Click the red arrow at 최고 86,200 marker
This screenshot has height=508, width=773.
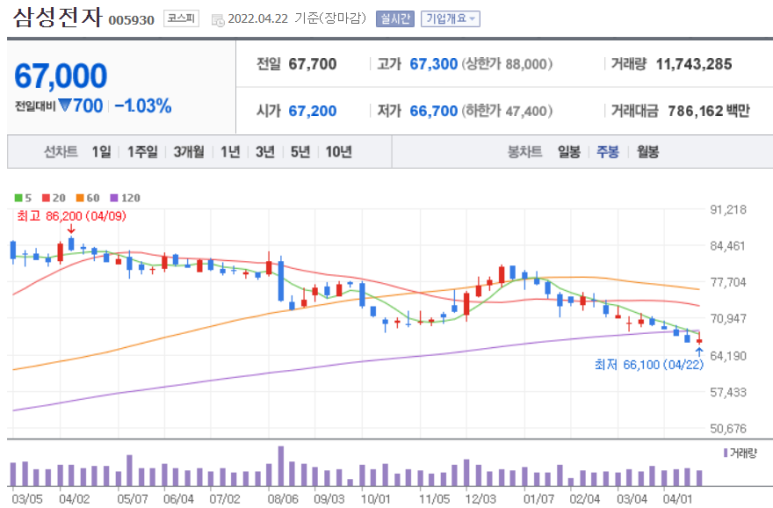point(71,230)
